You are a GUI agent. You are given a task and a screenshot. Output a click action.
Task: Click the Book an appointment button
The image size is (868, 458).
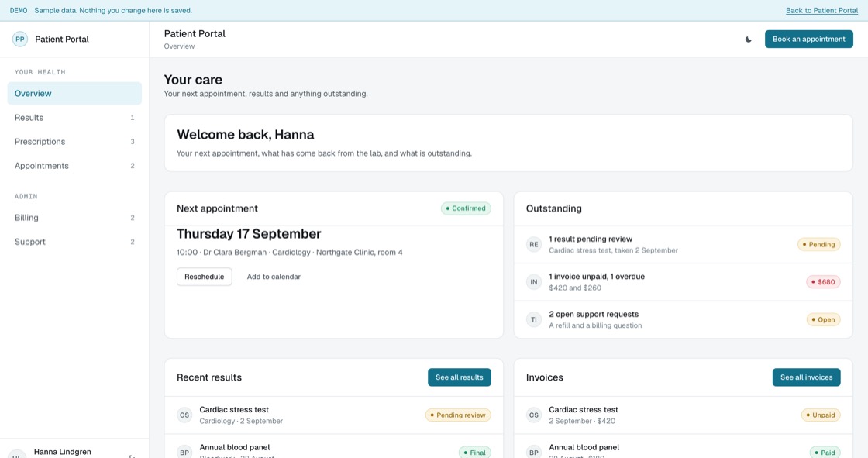809,40
